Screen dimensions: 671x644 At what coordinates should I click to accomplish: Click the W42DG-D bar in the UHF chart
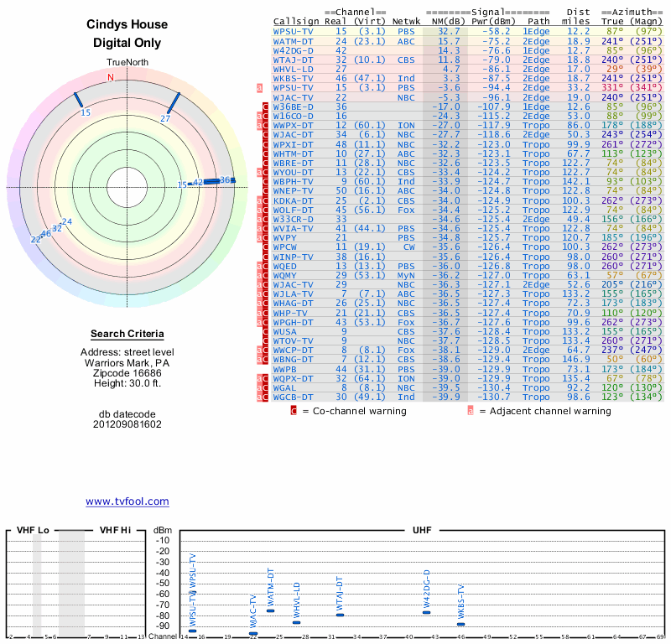[427, 612]
